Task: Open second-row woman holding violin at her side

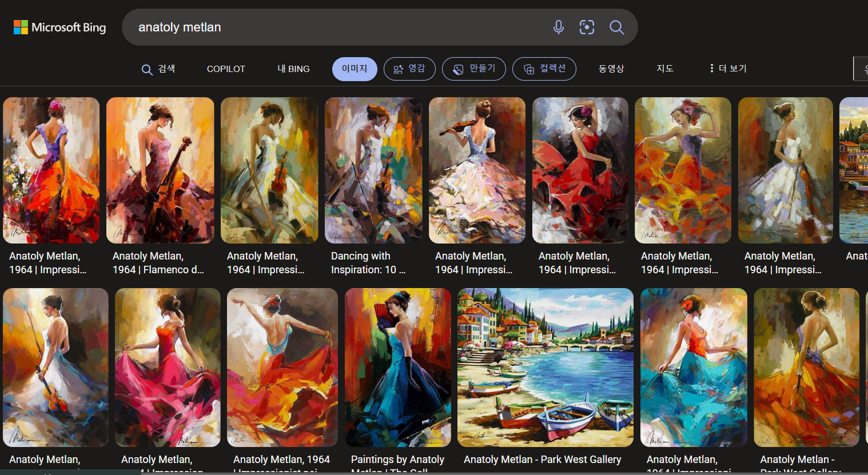Action: coord(55,368)
